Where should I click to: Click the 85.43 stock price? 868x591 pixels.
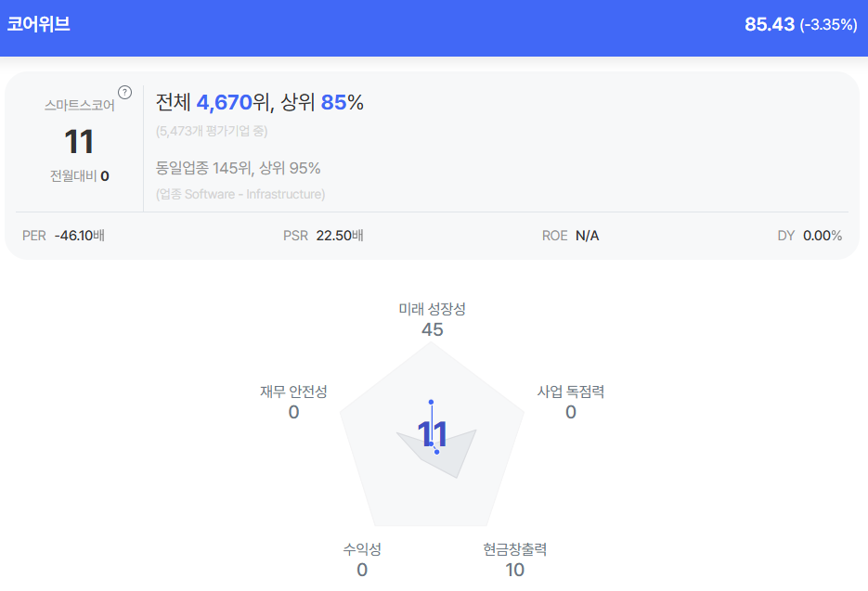tap(770, 25)
